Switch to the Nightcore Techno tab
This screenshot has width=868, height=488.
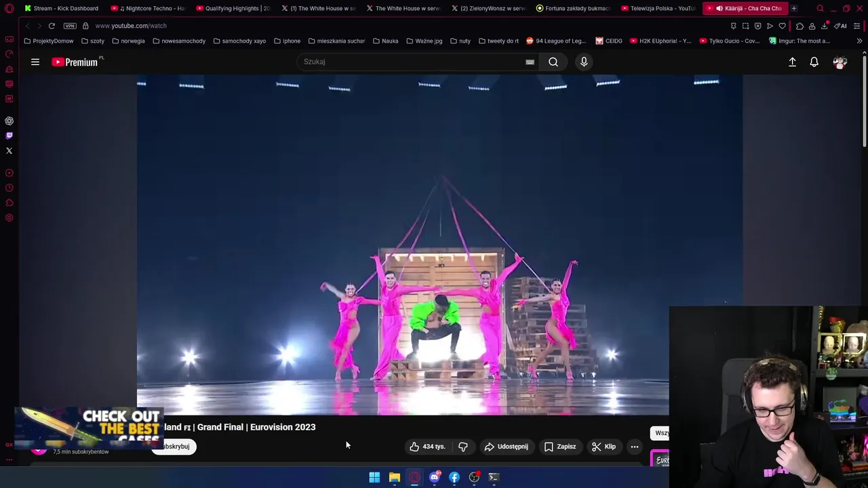tap(148, 8)
